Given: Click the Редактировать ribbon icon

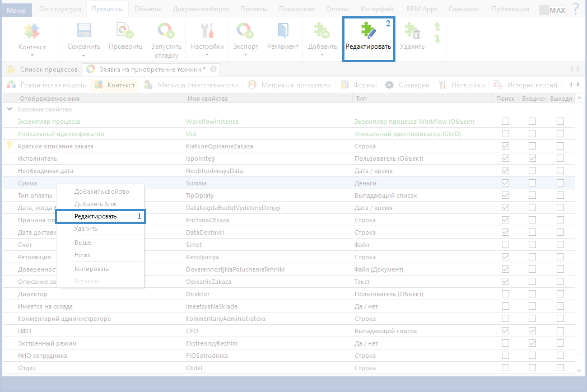Looking at the screenshot, I should tap(368, 31).
